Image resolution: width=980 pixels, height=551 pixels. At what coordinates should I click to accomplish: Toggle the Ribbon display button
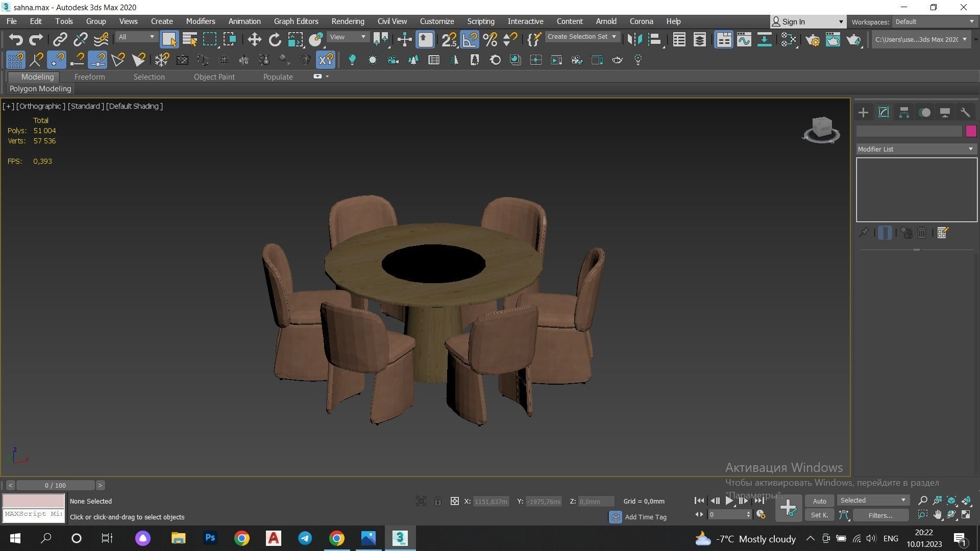pyautogui.click(x=724, y=39)
